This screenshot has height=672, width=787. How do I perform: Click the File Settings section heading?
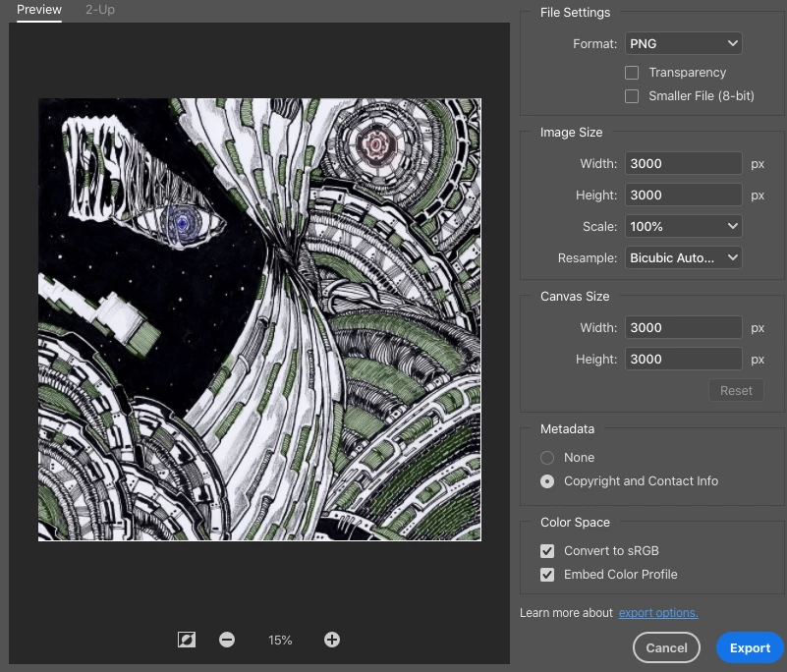point(575,13)
